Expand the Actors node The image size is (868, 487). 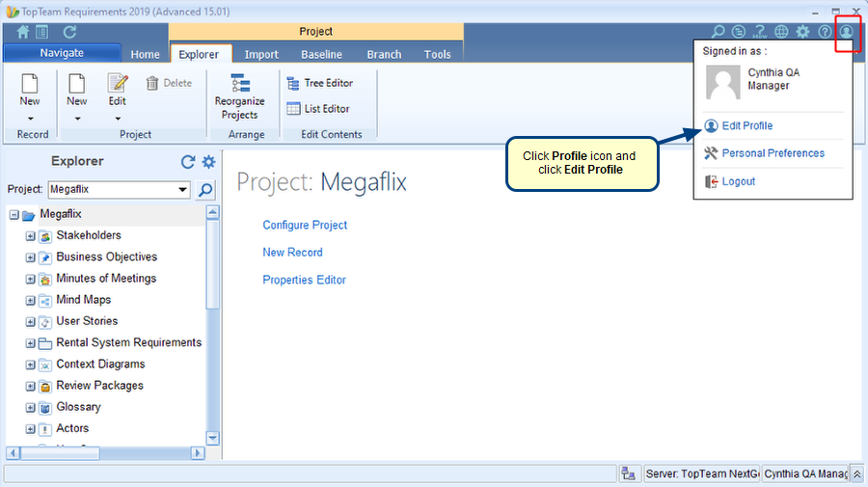[x=31, y=429]
